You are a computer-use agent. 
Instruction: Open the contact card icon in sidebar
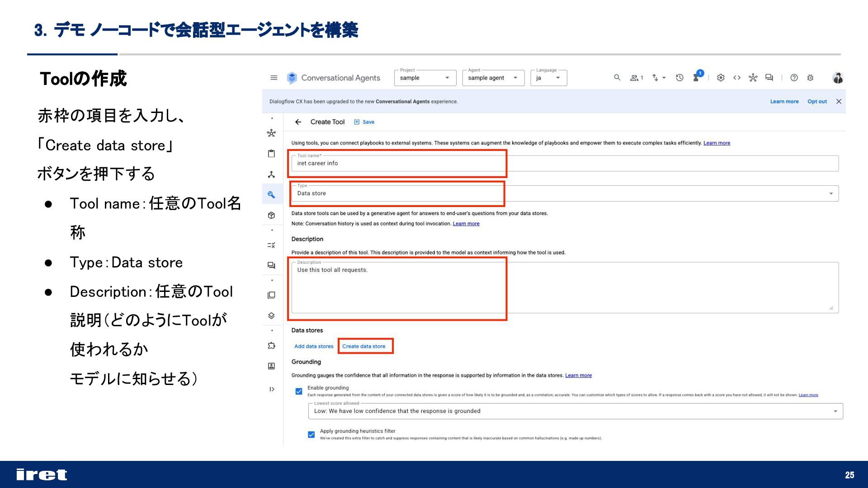click(x=271, y=366)
